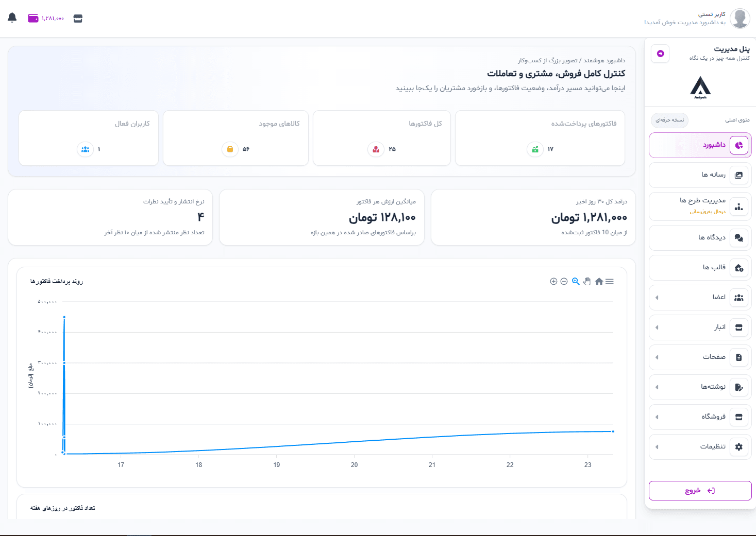
Task: Activate the hand panning tool on chart
Action: [587, 281]
